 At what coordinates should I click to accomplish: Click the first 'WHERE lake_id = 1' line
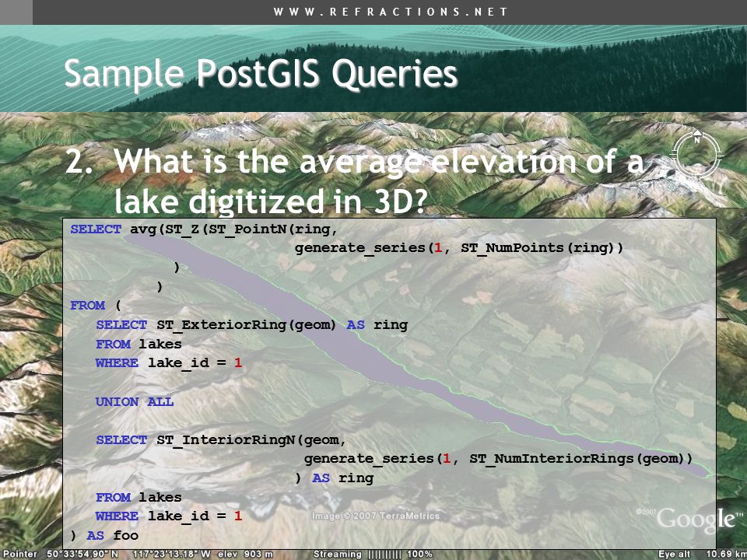(169, 363)
